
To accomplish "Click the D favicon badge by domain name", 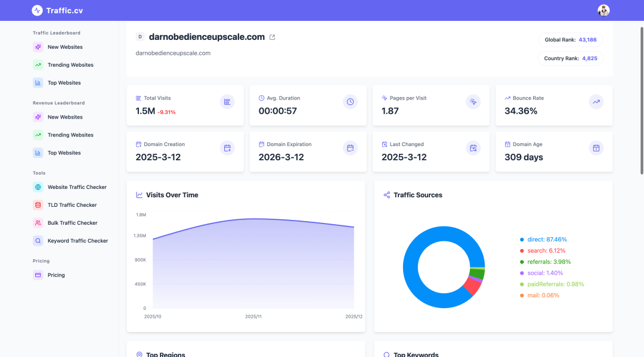I will tap(140, 37).
